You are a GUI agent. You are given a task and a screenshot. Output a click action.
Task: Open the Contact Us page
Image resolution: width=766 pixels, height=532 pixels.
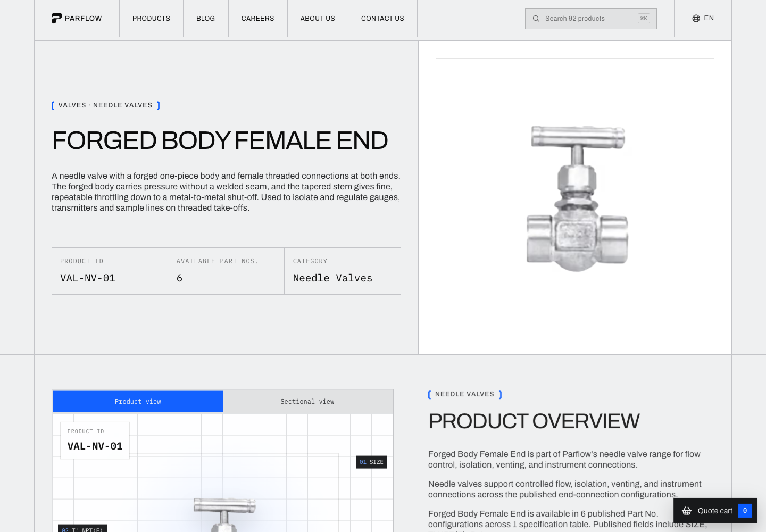[382, 18]
